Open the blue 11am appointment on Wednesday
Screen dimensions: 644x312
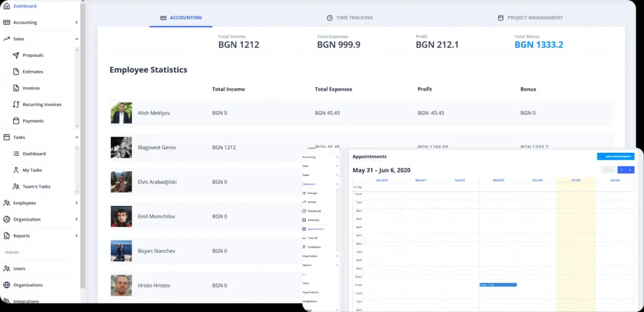point(498,285)
